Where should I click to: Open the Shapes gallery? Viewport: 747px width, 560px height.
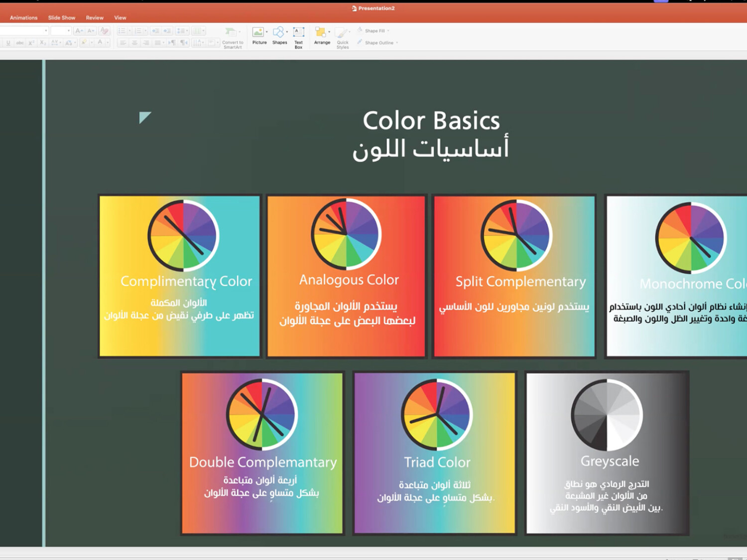click(279, 35)
